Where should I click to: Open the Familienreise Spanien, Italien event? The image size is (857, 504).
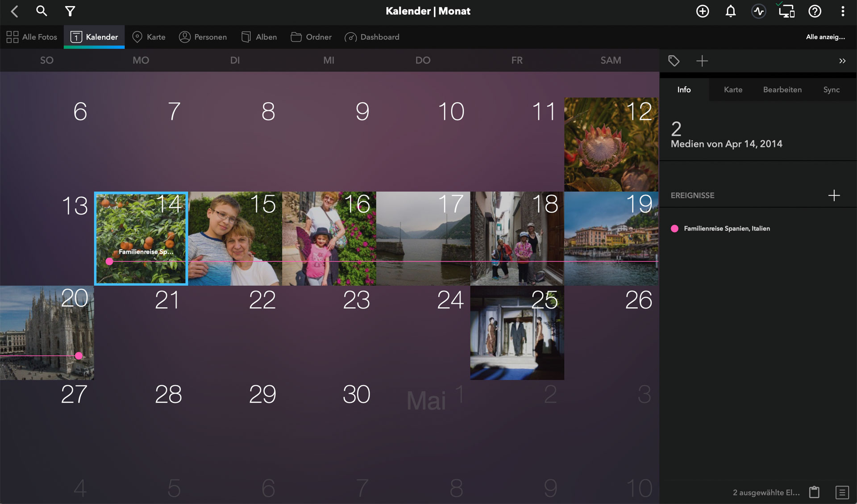[727, 229]
